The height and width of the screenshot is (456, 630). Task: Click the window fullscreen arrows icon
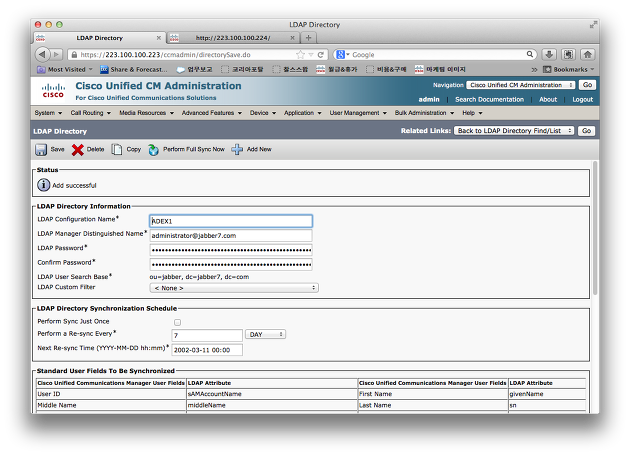593,25
